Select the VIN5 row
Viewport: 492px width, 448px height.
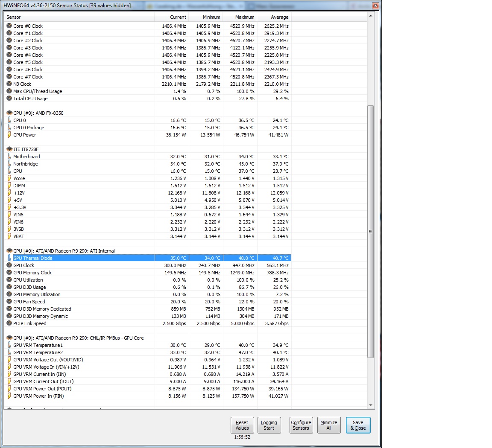(147, 215)
